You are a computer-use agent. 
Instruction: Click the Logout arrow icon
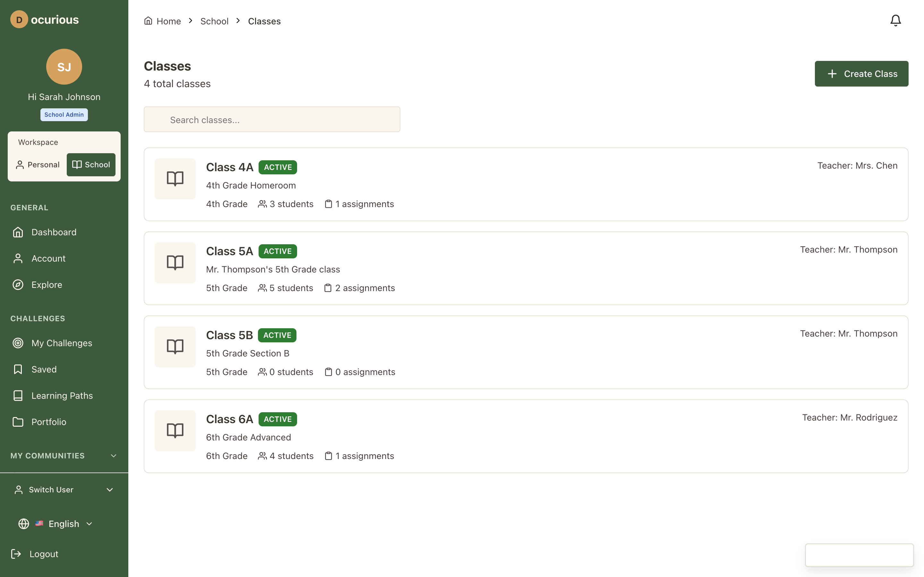tap(16, 554)
